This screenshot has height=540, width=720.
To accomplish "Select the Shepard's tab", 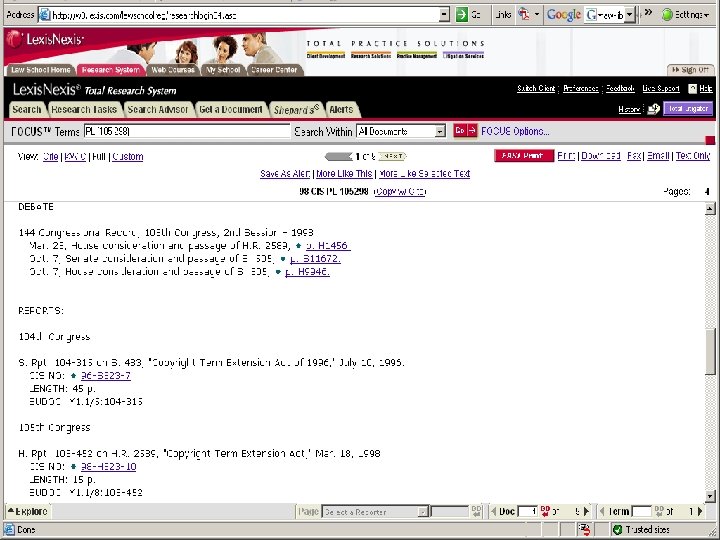I will (296, 110).
